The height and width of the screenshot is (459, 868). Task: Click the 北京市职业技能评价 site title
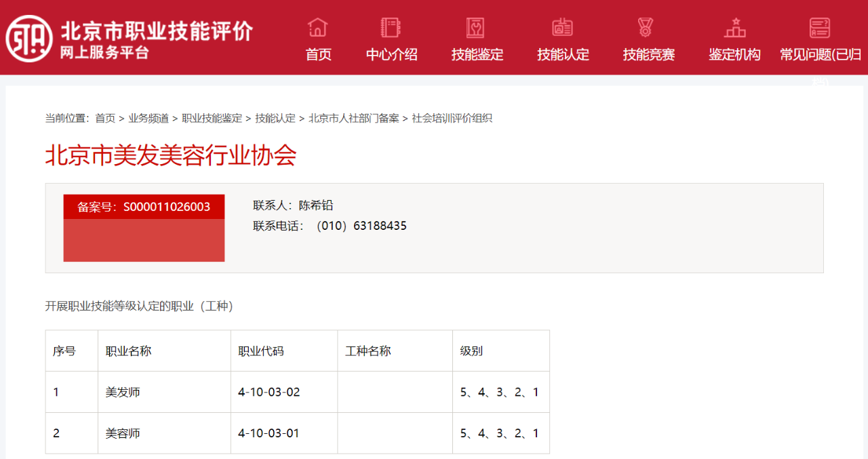(156, 31)
